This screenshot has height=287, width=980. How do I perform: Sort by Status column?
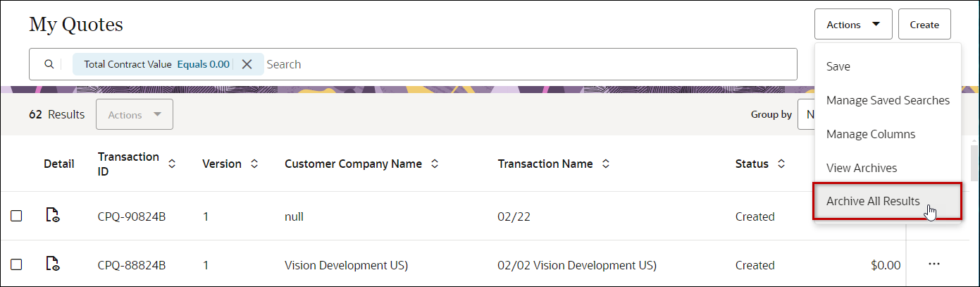point(781,164)
